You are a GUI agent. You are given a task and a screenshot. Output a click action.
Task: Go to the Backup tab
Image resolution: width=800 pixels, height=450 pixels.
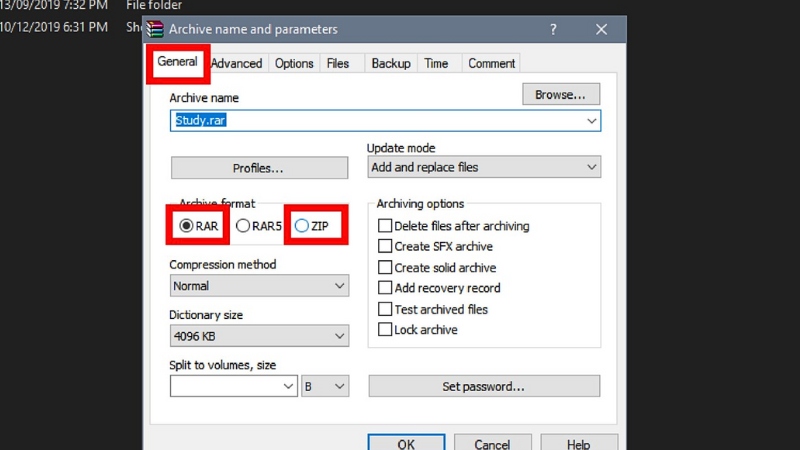pyautogui.click(x=391, y=63)
